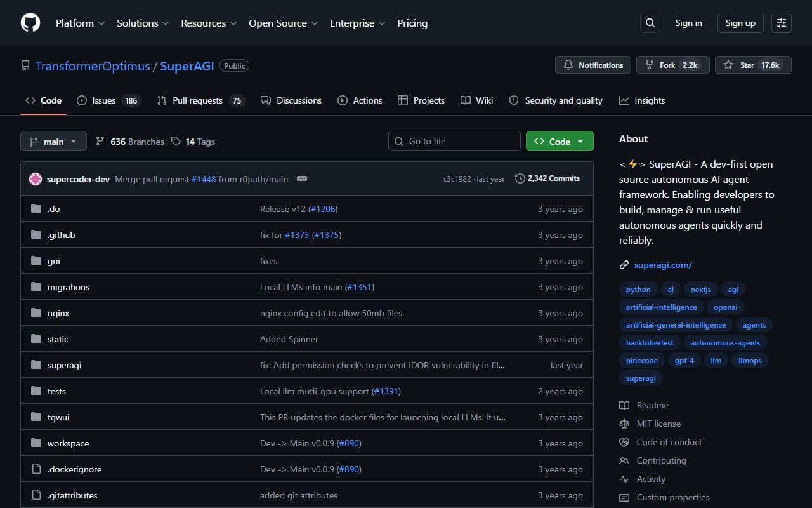Open the 2,342 Commits history
Image resolution: width=812 pixels, height=508 pixels.
[547, 178]
